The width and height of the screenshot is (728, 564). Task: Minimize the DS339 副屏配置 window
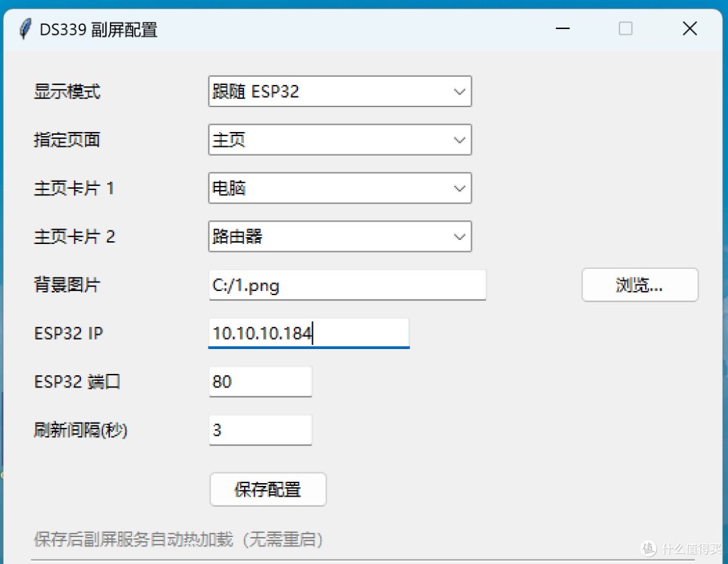(x=563, y=29)
